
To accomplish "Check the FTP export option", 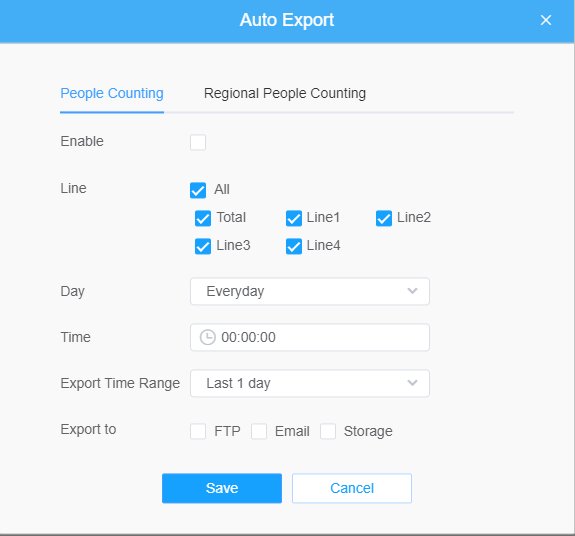I will pos(198,432).
